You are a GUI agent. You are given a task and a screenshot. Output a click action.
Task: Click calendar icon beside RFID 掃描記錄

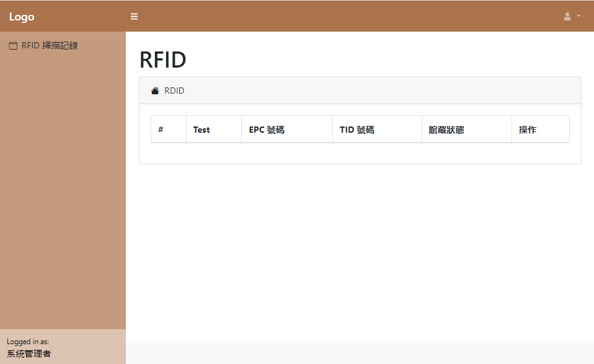(13, 45)
